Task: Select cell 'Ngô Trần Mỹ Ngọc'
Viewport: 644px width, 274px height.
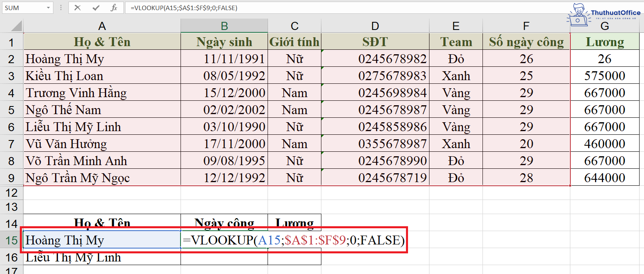Action: [102, 178]
